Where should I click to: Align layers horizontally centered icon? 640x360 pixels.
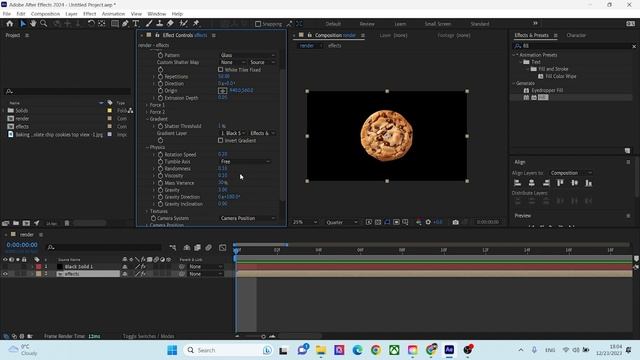tap(531, 183)
